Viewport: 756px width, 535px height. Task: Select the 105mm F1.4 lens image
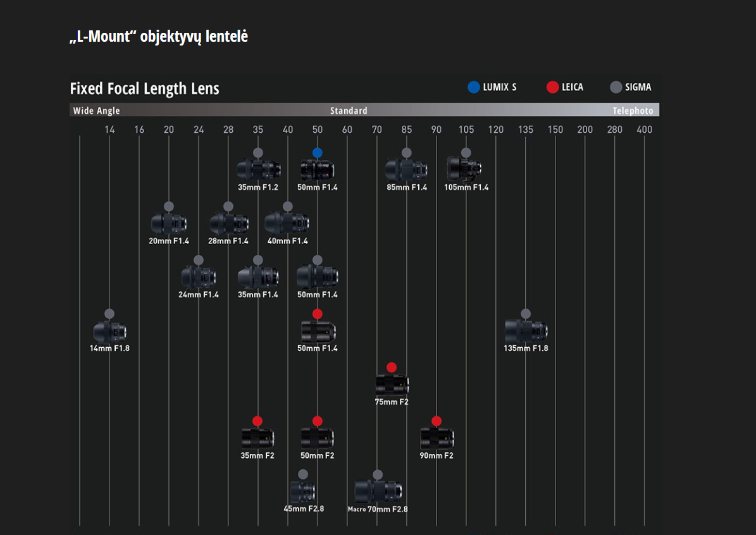point(464,169)
